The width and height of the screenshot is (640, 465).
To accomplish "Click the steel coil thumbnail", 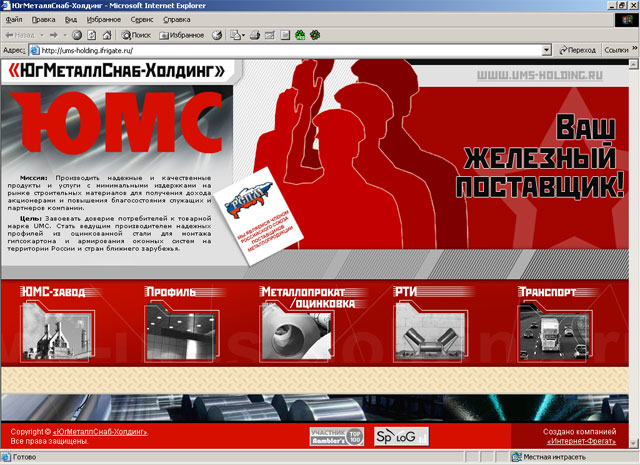I will pos(297,332).
